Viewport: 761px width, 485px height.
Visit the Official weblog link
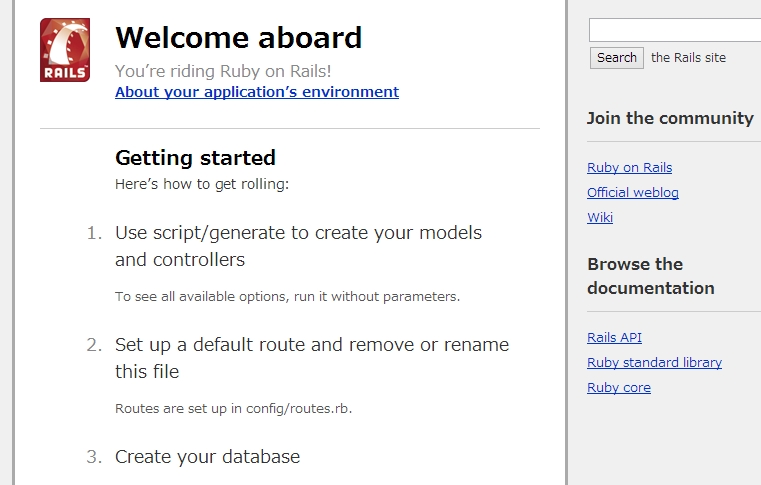632,193
